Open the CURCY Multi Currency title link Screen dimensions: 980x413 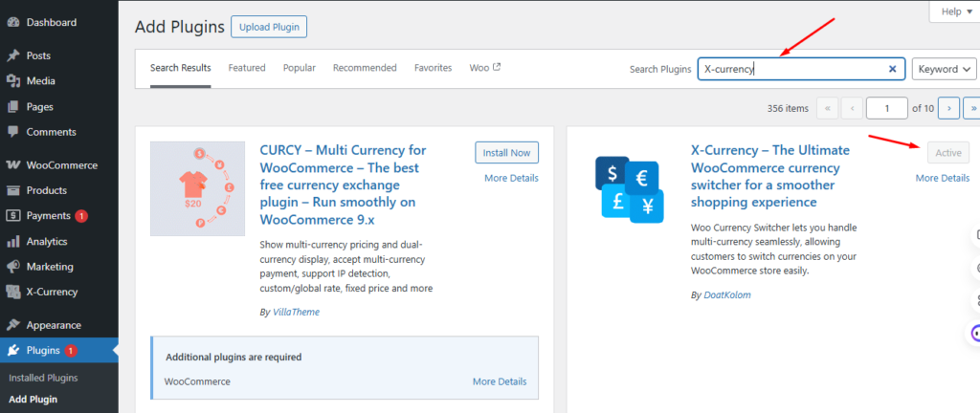click(344, 185)
